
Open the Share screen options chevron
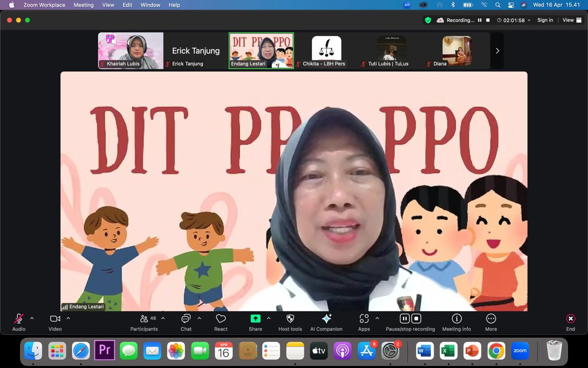[x=269, y=318]
